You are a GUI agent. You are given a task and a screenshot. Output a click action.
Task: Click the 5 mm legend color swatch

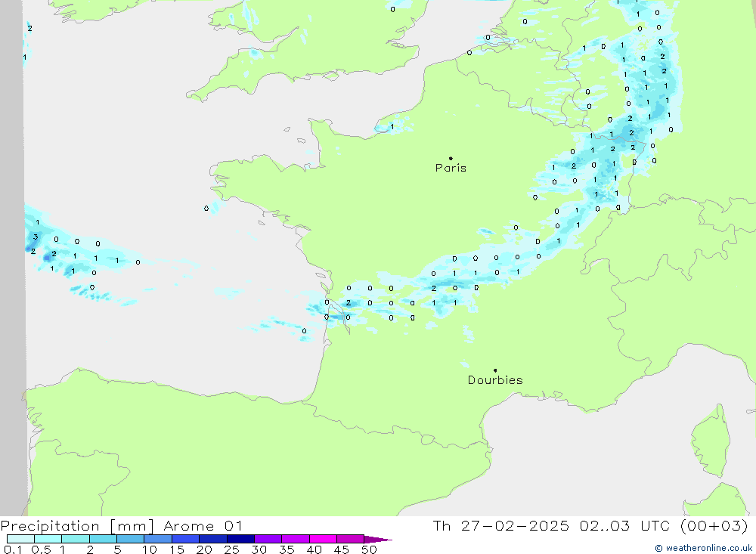[x=131, y=539]
